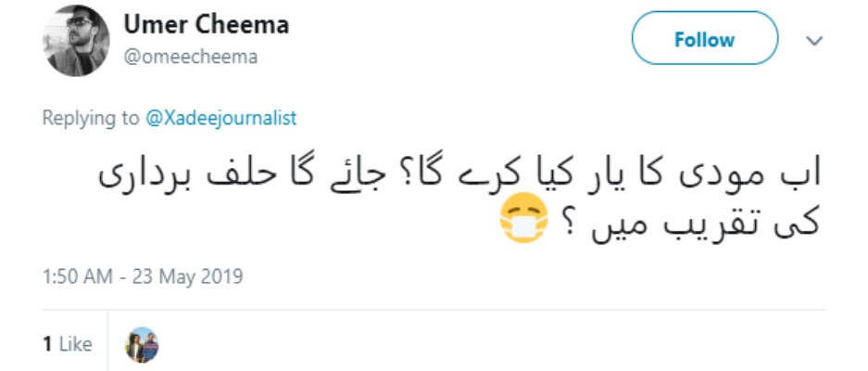Image resolution: width=868 pixels, height=371 pixels.
Task: Select the Replying to label
Action: (x=91, y=118)
